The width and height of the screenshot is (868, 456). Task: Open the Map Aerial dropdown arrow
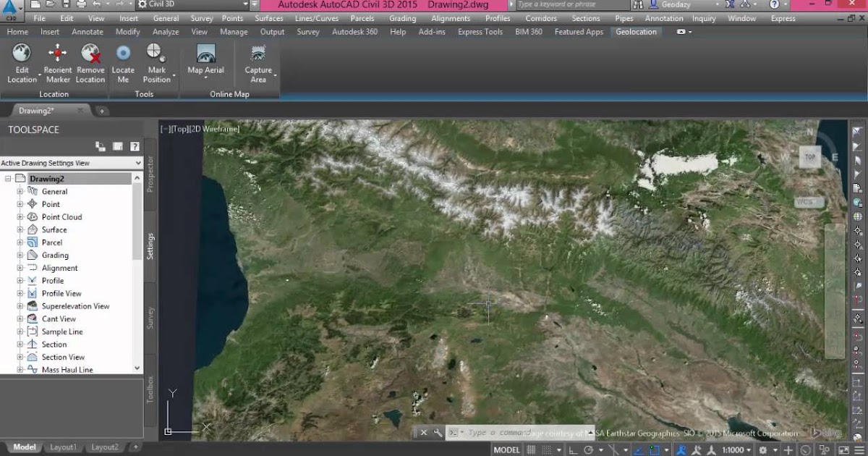pos(205,78)
